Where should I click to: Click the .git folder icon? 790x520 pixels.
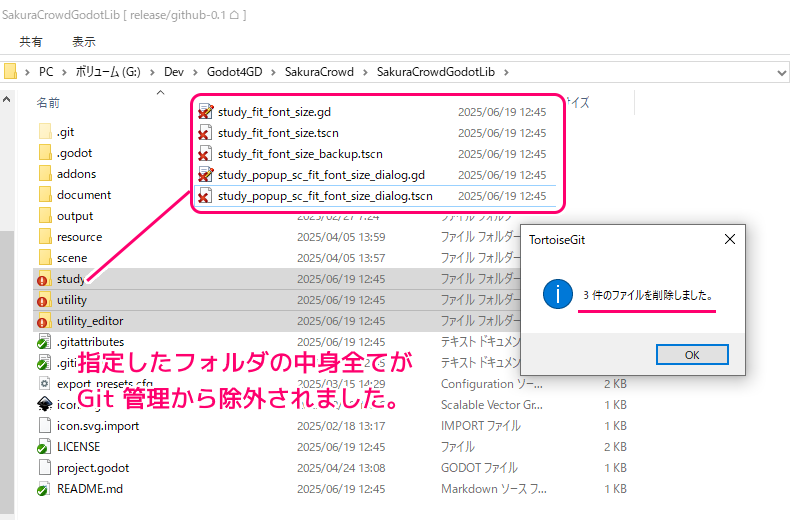tap(43, 132)
